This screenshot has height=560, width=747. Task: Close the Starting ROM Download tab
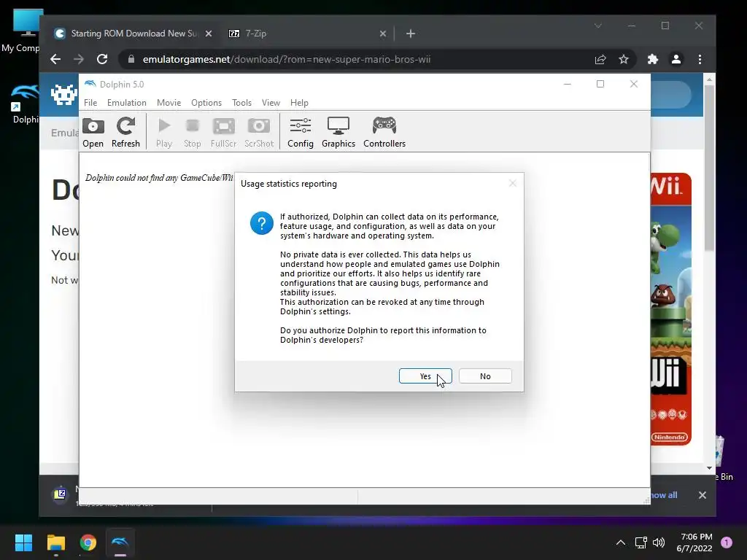point(208,34)
